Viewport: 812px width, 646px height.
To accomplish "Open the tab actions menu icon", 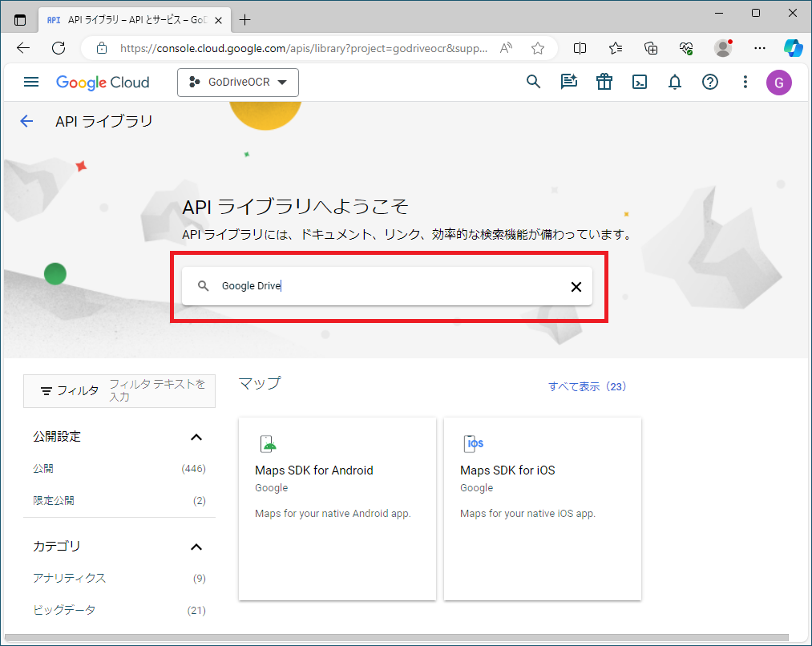I will click(x=20, y=20).
